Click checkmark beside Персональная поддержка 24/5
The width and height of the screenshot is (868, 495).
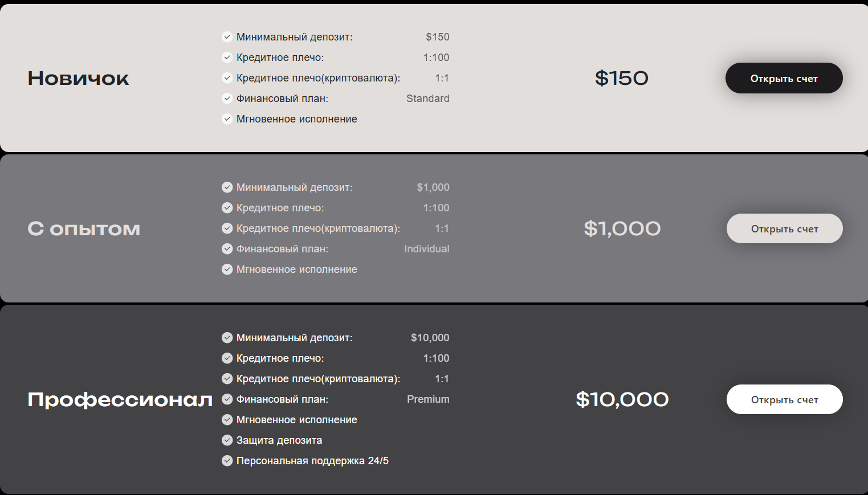227,461
